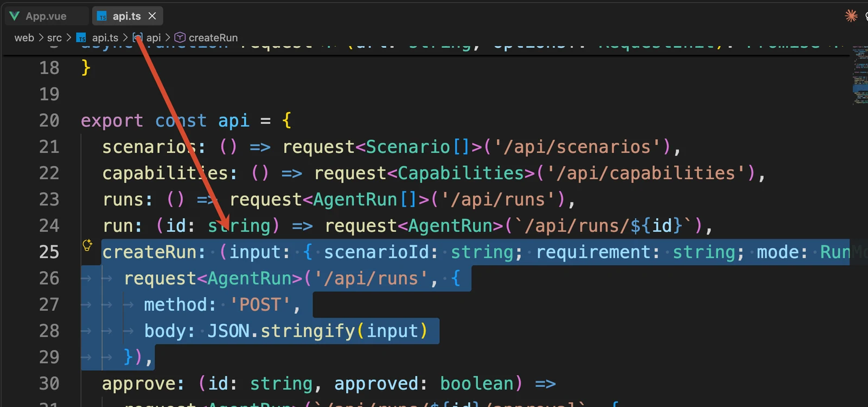
Task: Close the api.ts tab
Action: (x=152, y=16)
